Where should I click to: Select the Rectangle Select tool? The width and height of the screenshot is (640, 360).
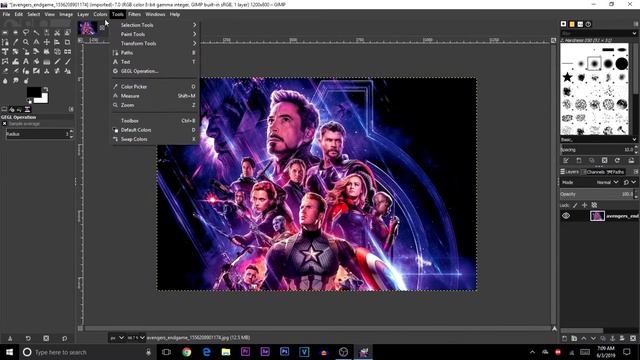[x=5, y=33]
